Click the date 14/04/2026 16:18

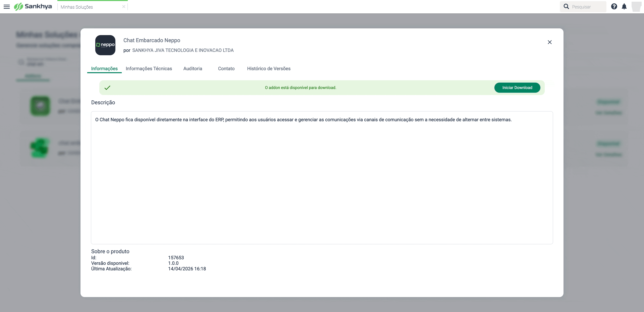(x=187, y=269)
